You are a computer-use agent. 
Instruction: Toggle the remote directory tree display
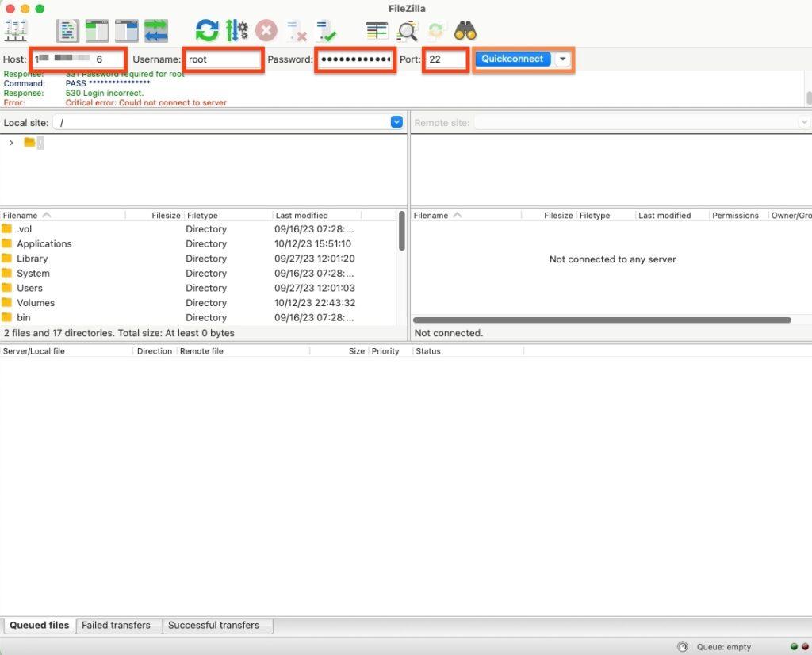pyautogui.click(x=126, y=31)
